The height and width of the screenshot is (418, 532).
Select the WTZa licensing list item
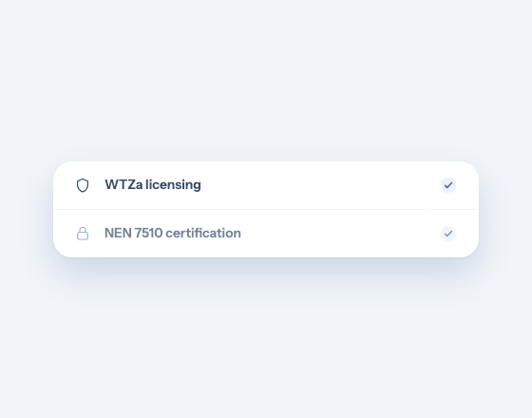266,185
